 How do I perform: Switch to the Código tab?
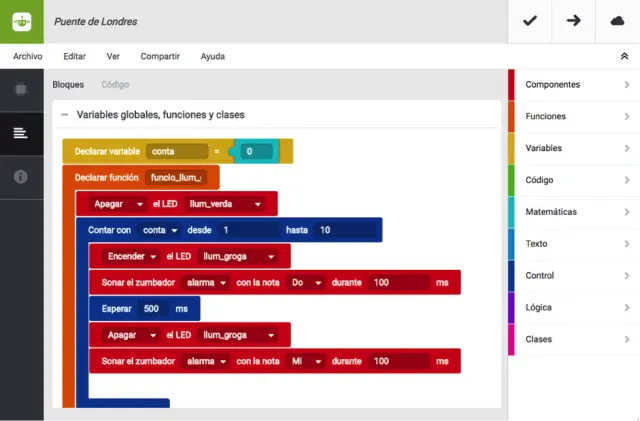click(x=115, y=85)
